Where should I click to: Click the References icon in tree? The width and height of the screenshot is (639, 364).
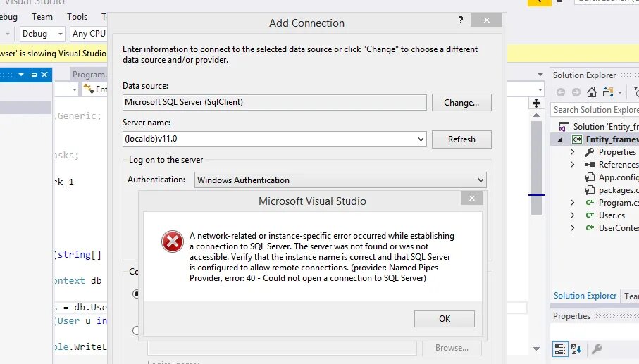[589, 165]
